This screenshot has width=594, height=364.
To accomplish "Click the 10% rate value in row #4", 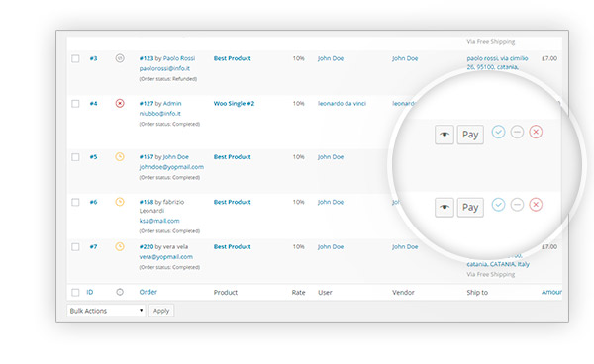I will (299, 103).
